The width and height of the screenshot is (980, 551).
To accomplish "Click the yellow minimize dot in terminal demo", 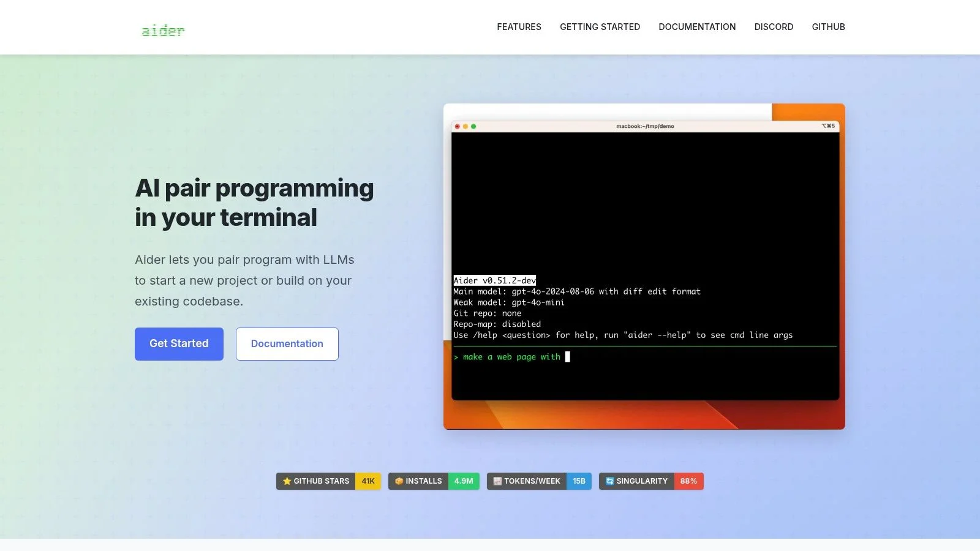I will coord(466,126).
